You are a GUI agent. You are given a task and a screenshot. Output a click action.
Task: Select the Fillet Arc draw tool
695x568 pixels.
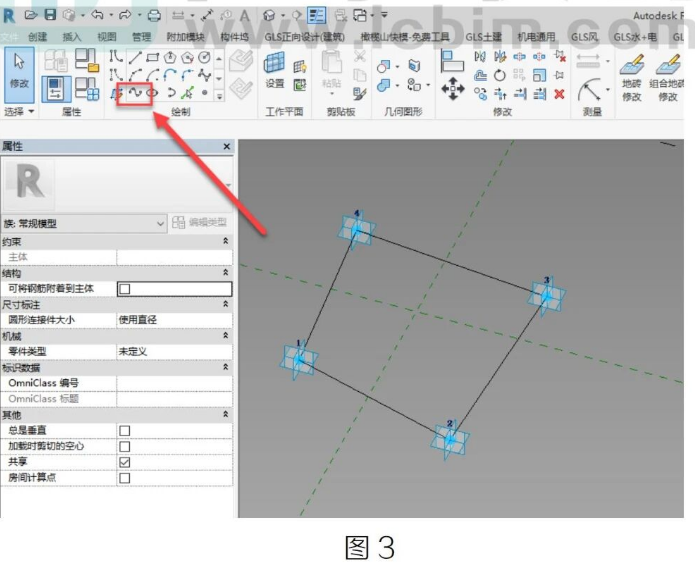tap(187, 75)
